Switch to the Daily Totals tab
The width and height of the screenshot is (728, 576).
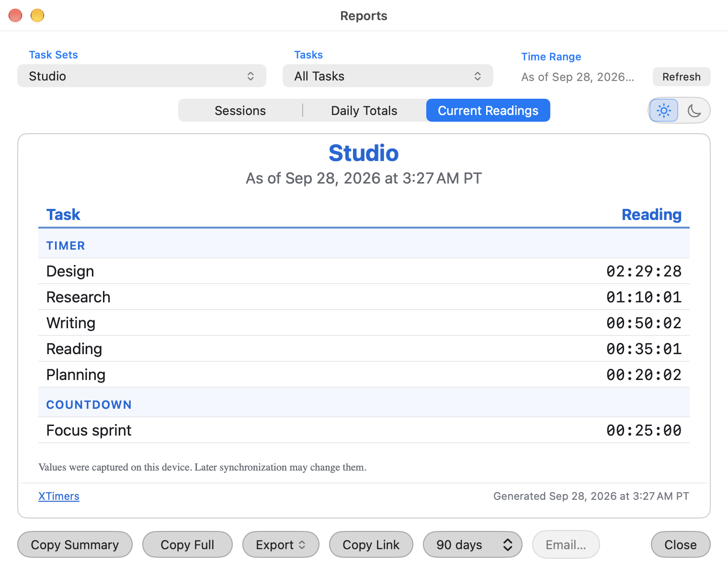(364, 111)
